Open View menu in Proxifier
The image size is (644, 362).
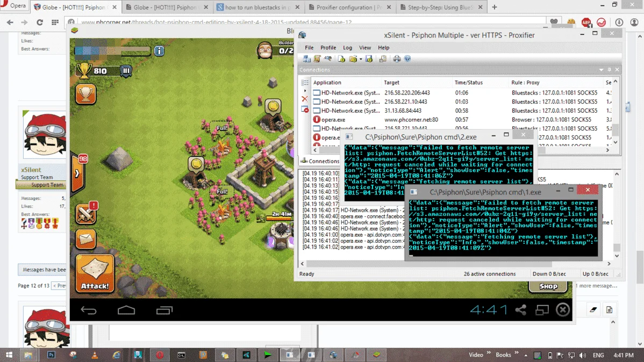(x=364, y=48)
